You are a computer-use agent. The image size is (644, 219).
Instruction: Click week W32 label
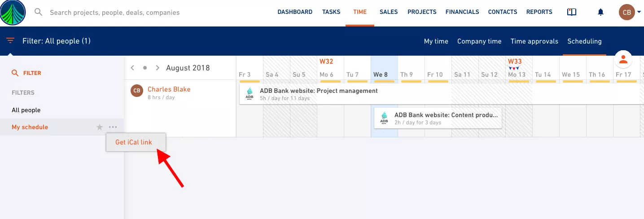pyautogui.click(x=326, y=61)
